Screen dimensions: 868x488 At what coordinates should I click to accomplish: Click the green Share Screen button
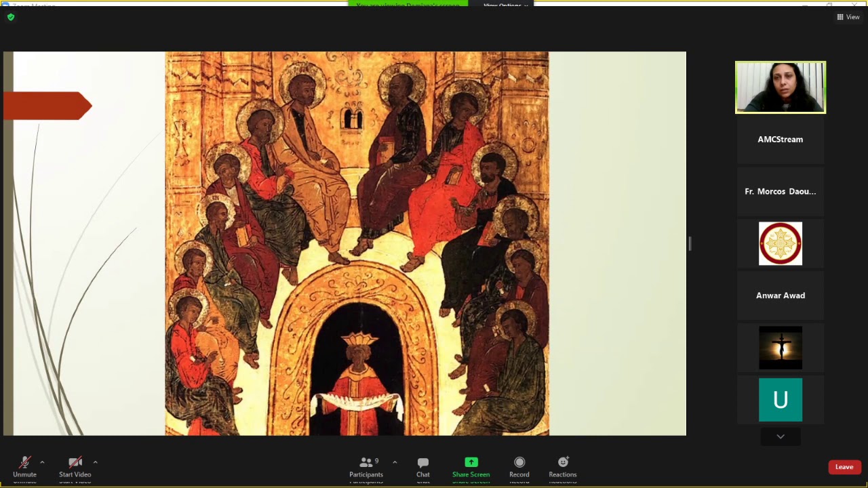(471, 467)
